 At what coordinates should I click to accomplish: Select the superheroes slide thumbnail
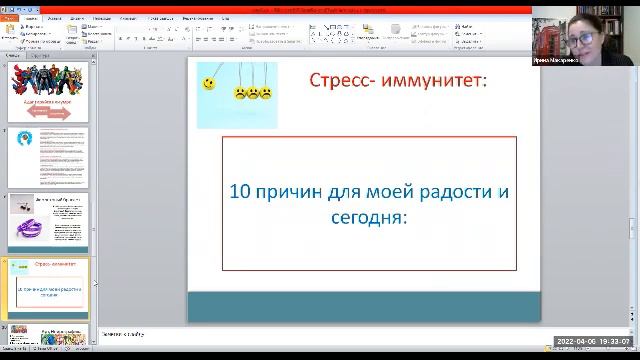pyautogui.click(x=48, y=92)
